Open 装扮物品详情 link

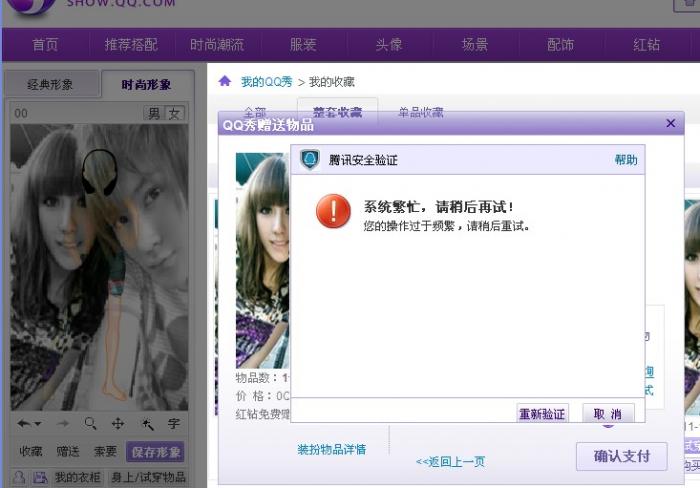click(x=332, y=449)
